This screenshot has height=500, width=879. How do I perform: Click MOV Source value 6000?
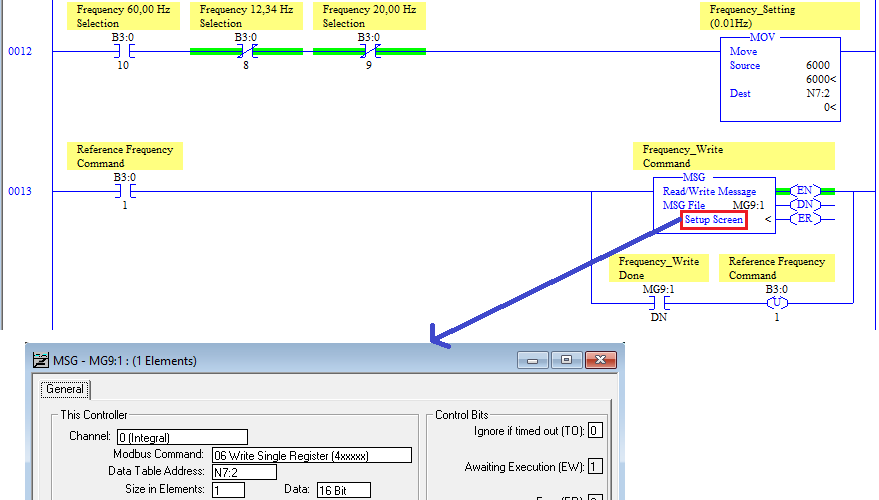[x=818, y=65]
